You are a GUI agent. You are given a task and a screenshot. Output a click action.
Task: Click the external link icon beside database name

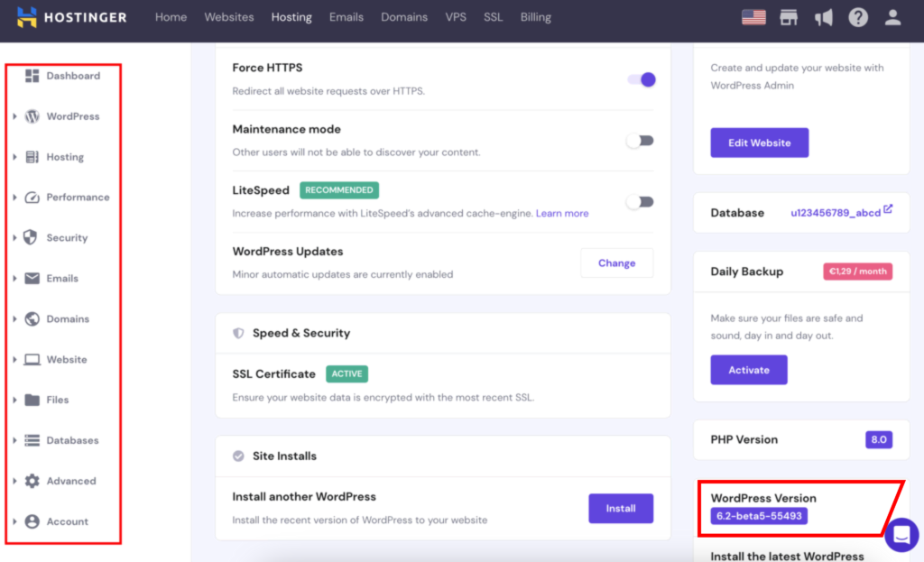(x=888, y=208)
